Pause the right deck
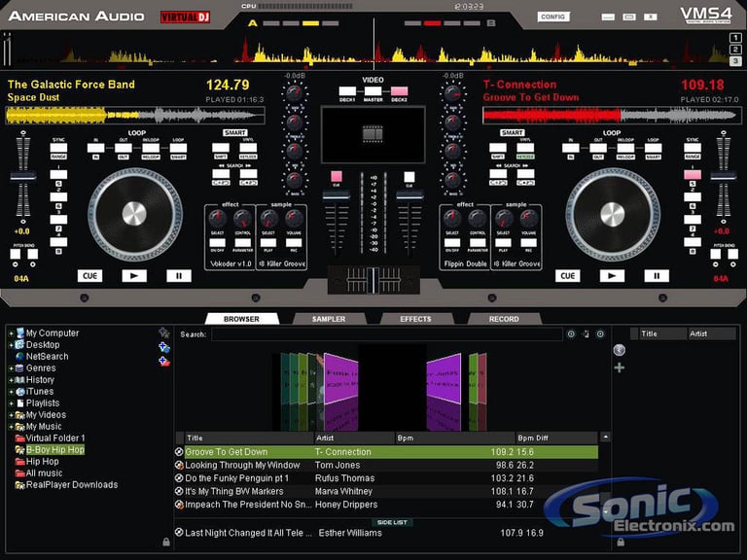This screenshot has width=747, height=560. (657, 276)
